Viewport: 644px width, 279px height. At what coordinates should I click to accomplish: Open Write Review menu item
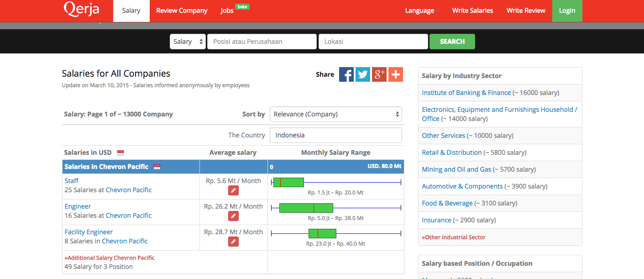click(526, 11)
